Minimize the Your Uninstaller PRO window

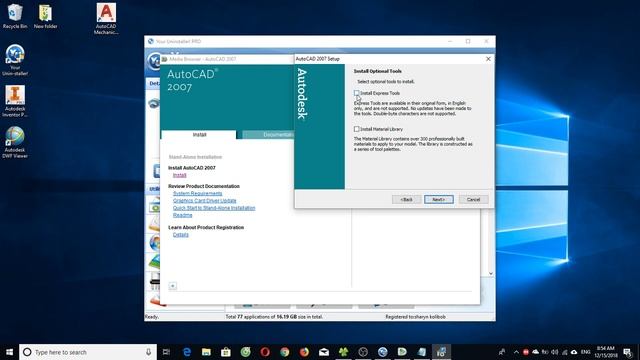450,41
